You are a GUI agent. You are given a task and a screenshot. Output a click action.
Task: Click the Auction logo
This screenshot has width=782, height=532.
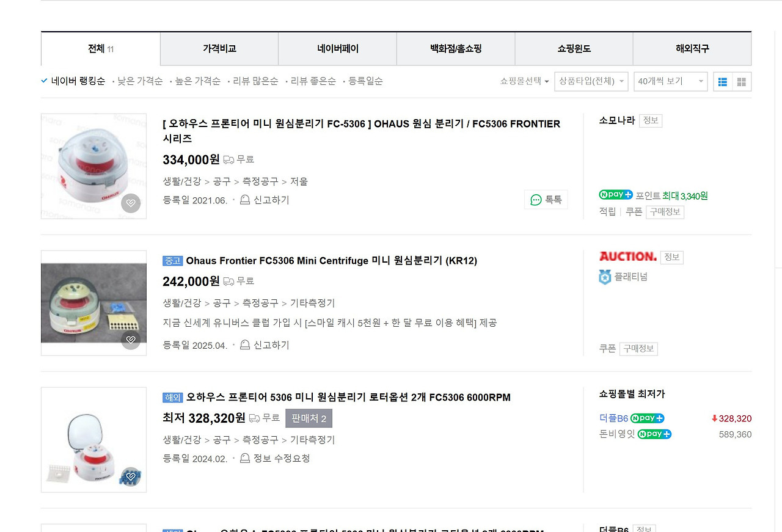[627, 257]
